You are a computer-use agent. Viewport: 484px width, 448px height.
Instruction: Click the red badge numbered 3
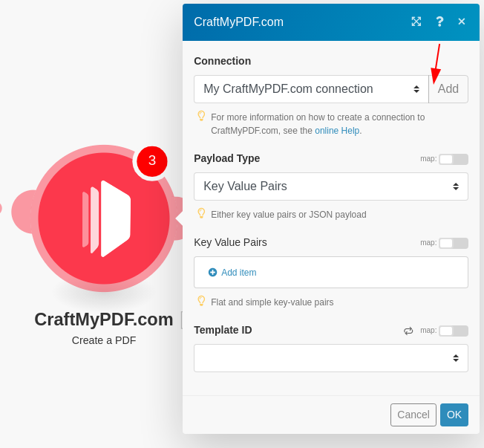click(x=152, y=161)
